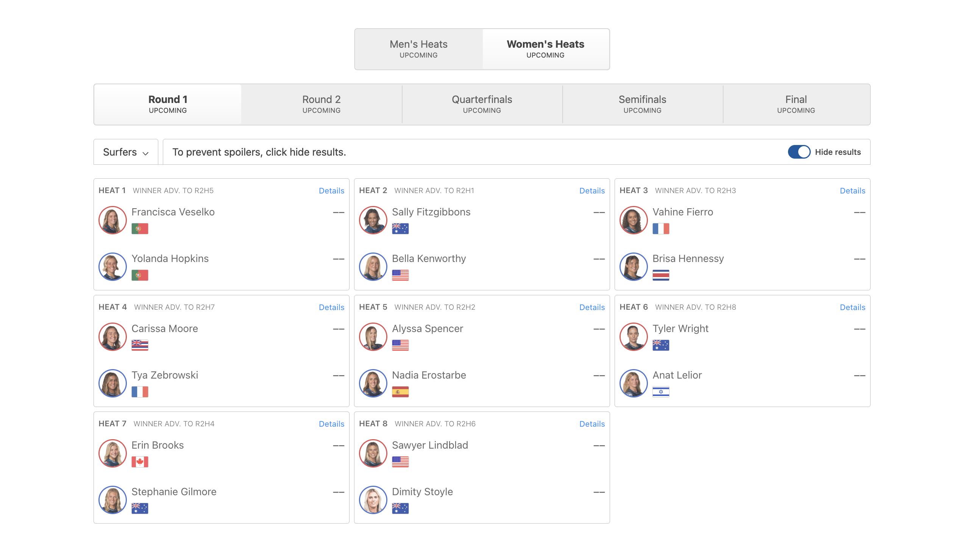This screenshot has height=555, width=980.
Task: Open the Surfers dropdown
Action: (125, 152)
